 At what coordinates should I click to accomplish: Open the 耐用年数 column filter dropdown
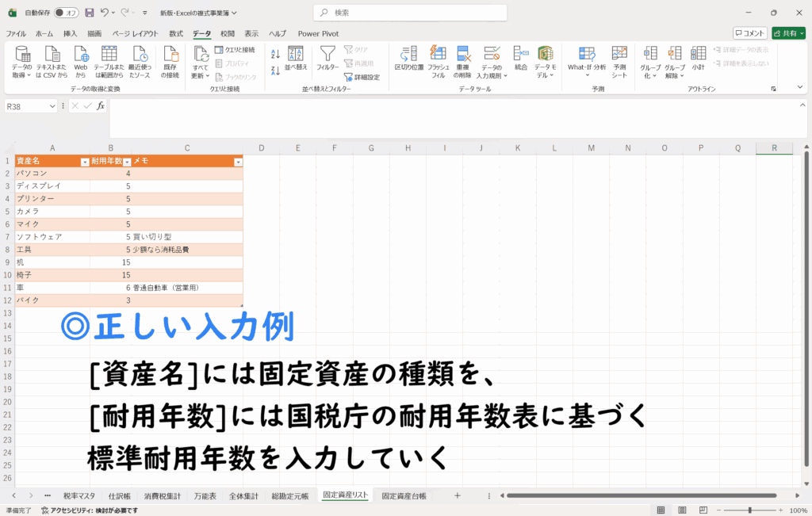[126, 162]
